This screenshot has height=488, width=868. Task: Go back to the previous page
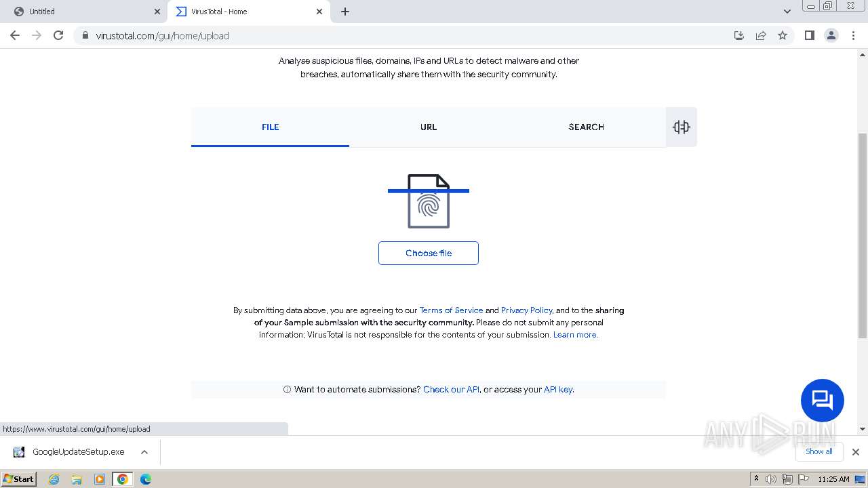[x=15, y=35]
